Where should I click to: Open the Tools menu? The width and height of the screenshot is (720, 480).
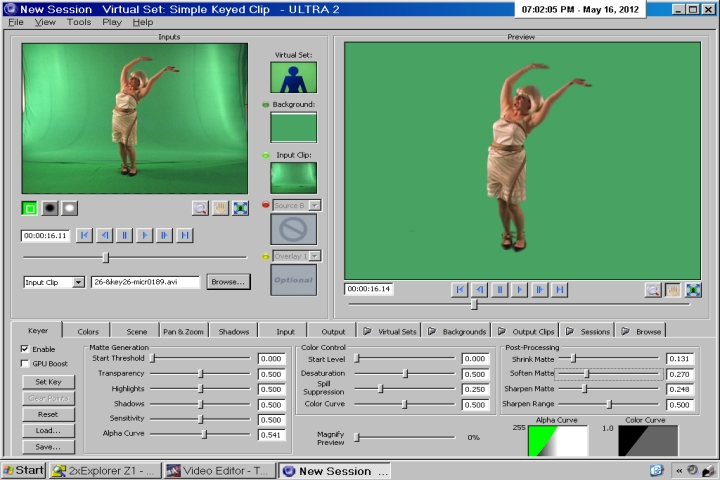78,22
